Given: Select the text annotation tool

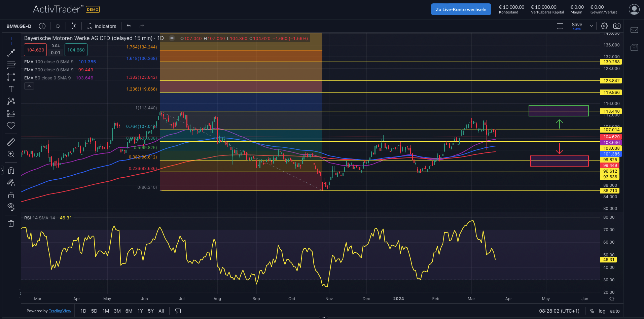Looking at the screenshot, I should coord(11,89).
